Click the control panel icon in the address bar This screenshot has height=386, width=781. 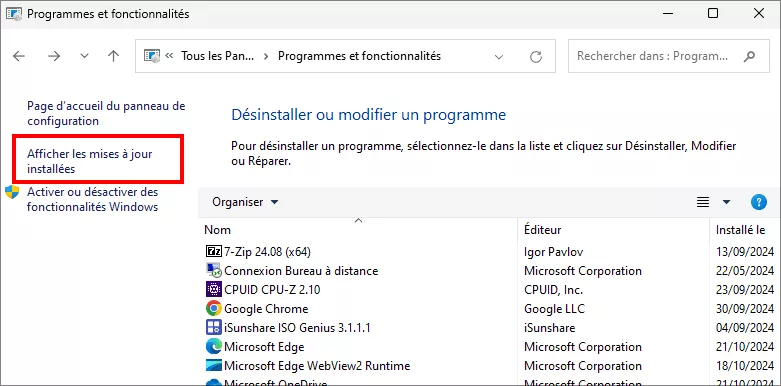click(151, 56)
